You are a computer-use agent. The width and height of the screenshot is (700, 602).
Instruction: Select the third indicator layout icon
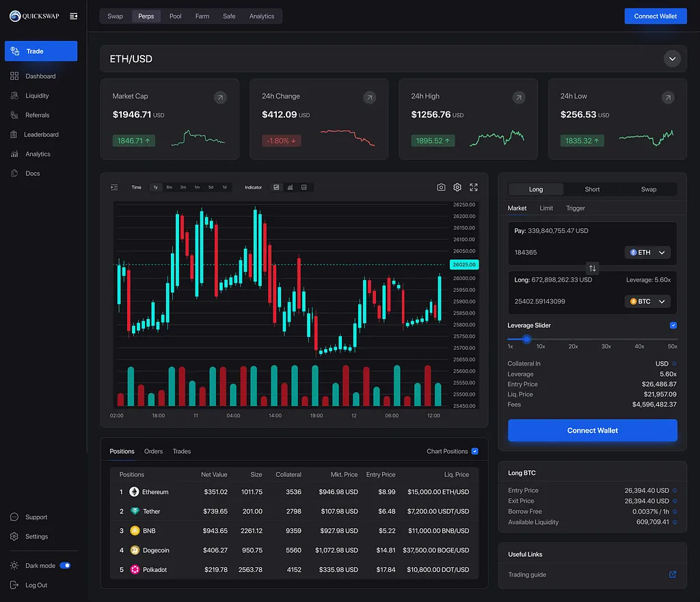point(304,187)
